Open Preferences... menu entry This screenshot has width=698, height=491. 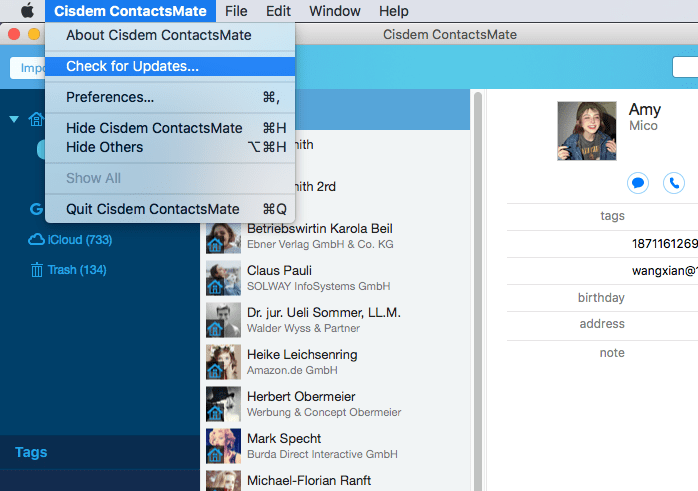coord(170,97)
